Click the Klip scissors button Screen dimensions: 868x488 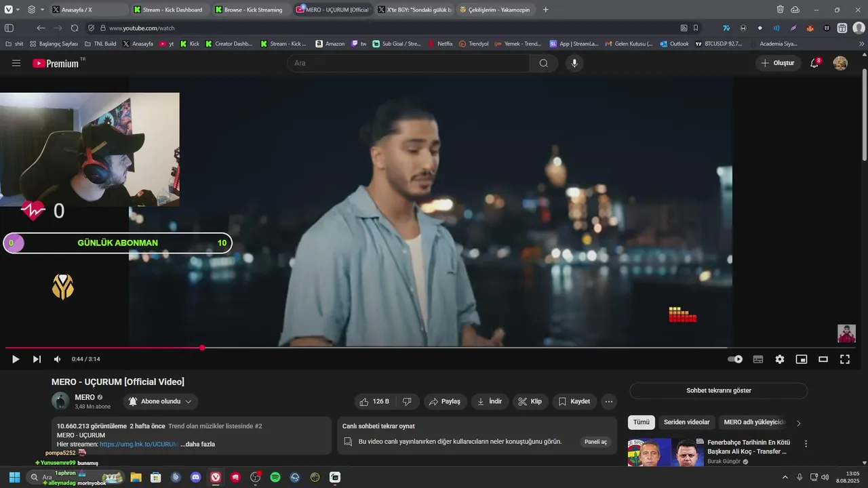530,401
